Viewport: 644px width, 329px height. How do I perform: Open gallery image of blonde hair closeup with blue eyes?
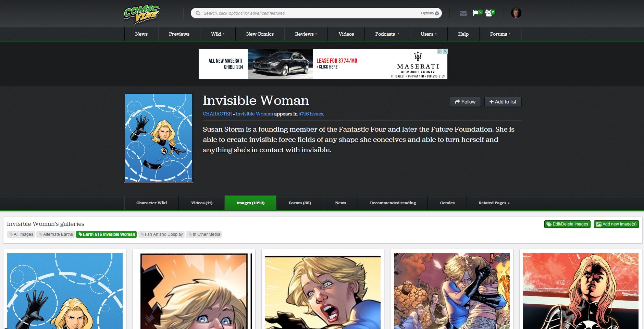tap(194, 291)
